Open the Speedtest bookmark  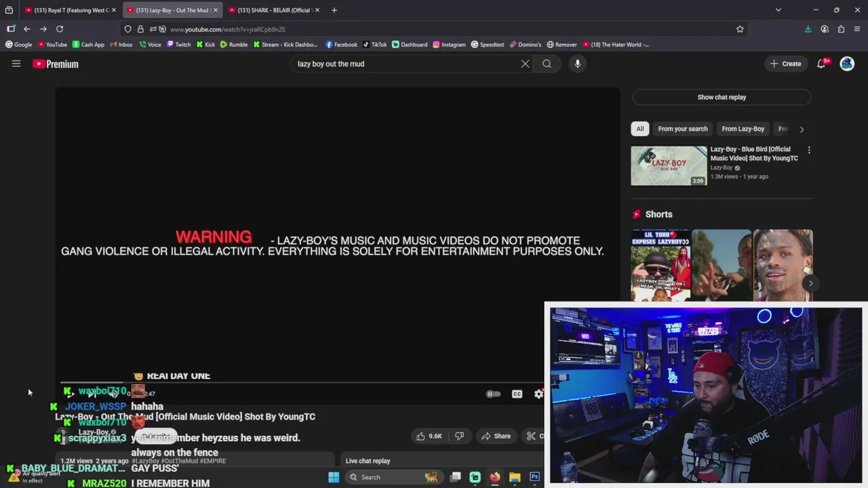coord(488,45)
